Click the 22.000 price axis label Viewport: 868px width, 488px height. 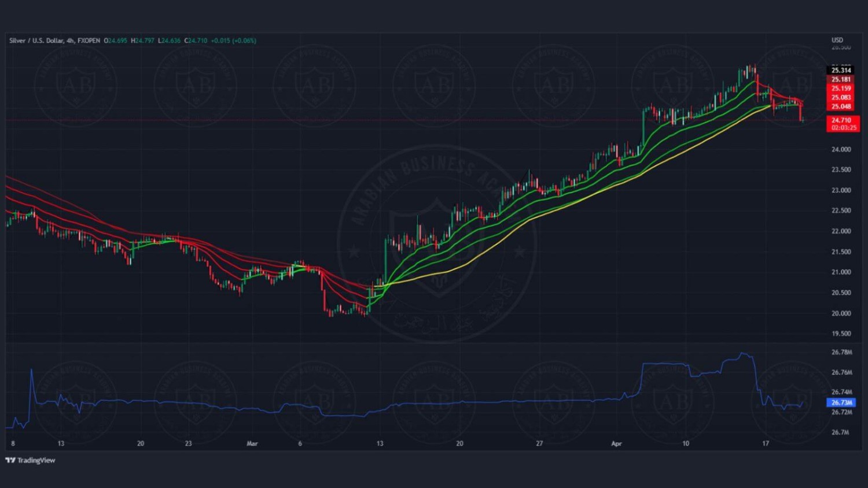tap(841, 231)
